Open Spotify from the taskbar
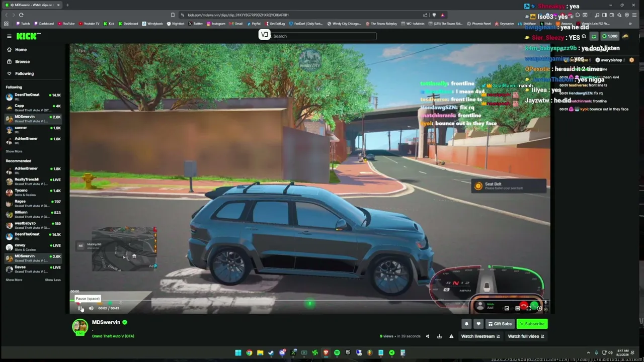This screenshot has height=362, width=644. 337,353
